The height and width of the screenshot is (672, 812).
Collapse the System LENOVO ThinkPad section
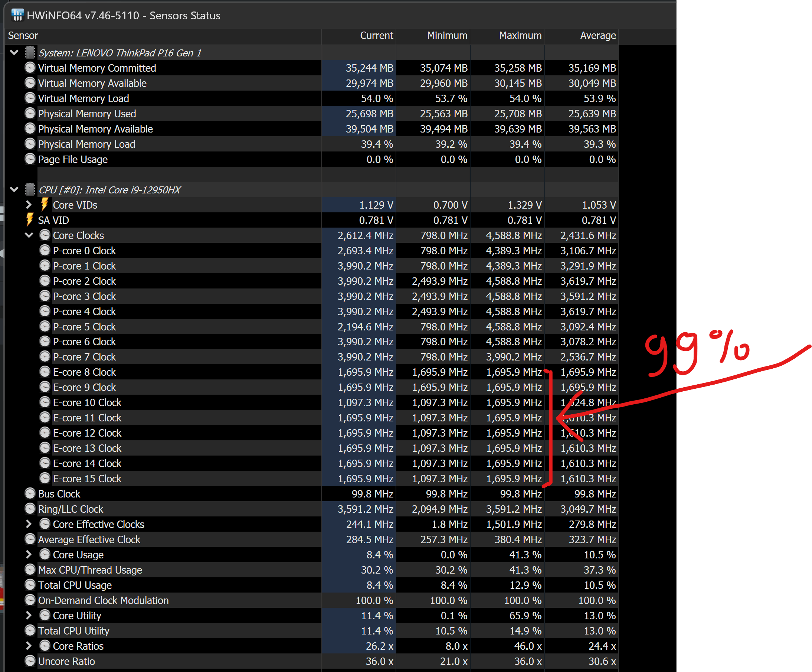14,52
